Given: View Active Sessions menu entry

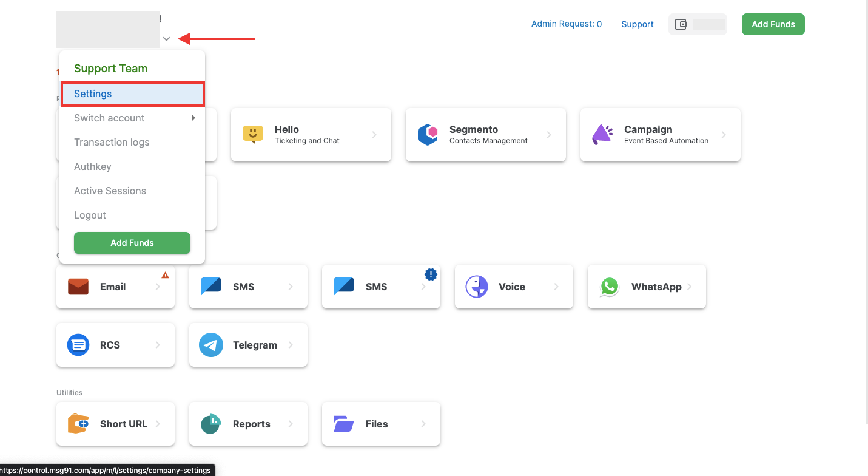Looking at the screenshot, I should pos(132,191).
